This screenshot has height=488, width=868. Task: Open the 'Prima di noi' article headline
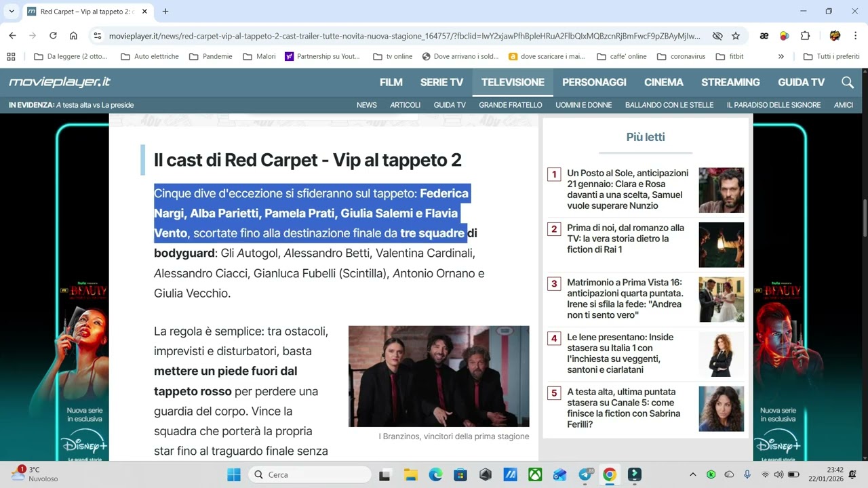pyautogui.click(x=626, y=239)
